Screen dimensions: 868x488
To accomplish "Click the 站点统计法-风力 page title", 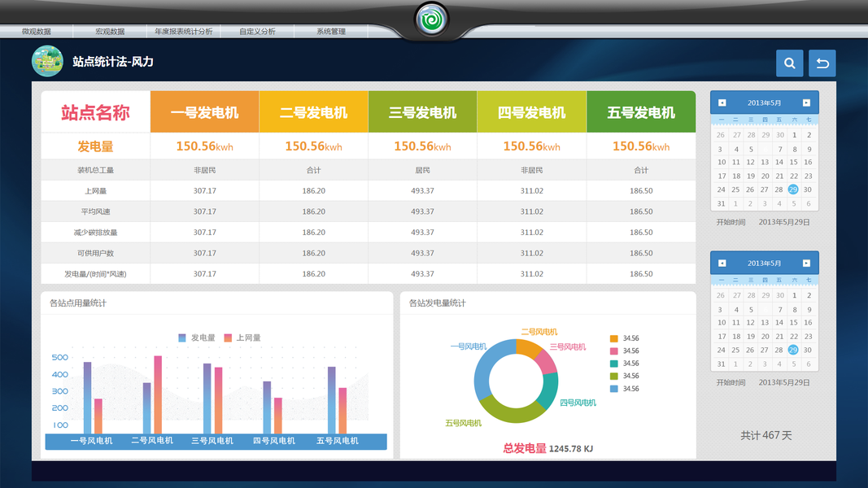I will [113, 62].
